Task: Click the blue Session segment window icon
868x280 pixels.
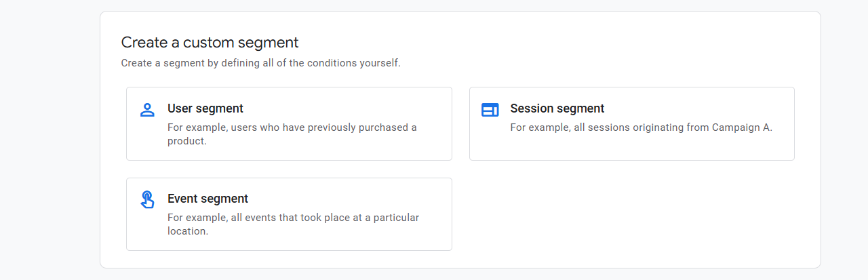Action: tap(490, 110)
